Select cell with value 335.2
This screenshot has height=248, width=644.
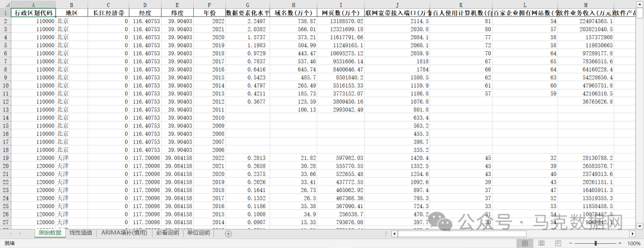click(x=397, y=150)
